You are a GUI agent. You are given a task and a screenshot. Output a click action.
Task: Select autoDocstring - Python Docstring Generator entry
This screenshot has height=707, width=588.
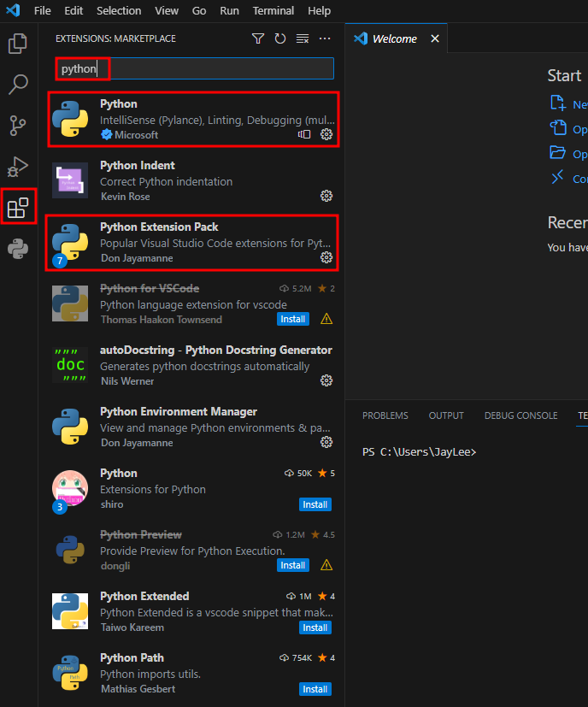click(193, 365)
